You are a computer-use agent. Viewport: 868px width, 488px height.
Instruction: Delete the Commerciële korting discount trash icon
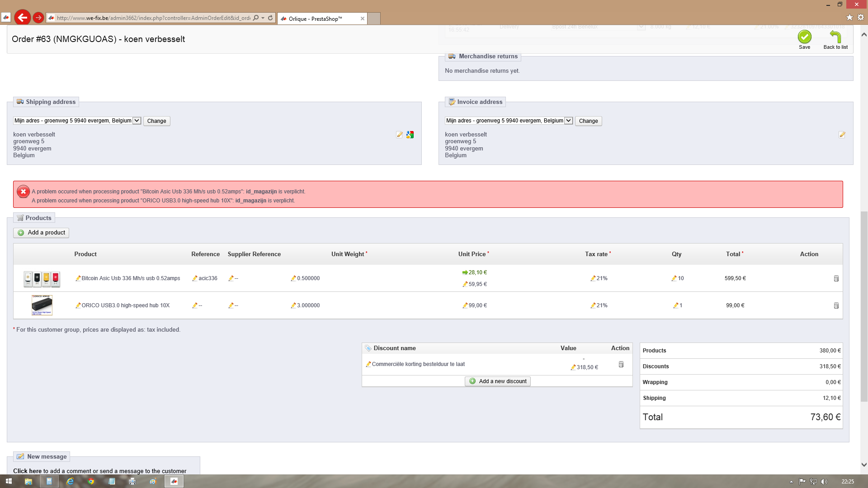(x=621, y=364)
